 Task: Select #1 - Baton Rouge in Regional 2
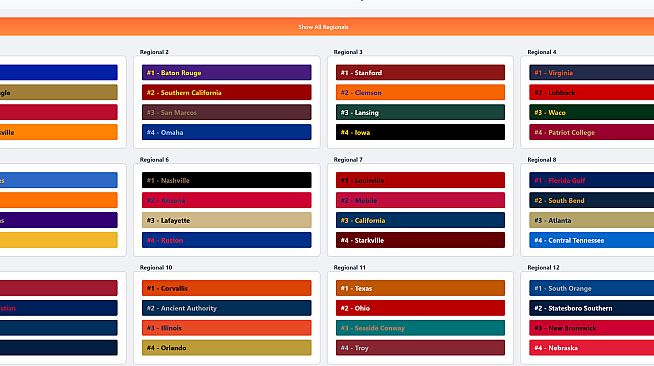[x=226, y=73]
